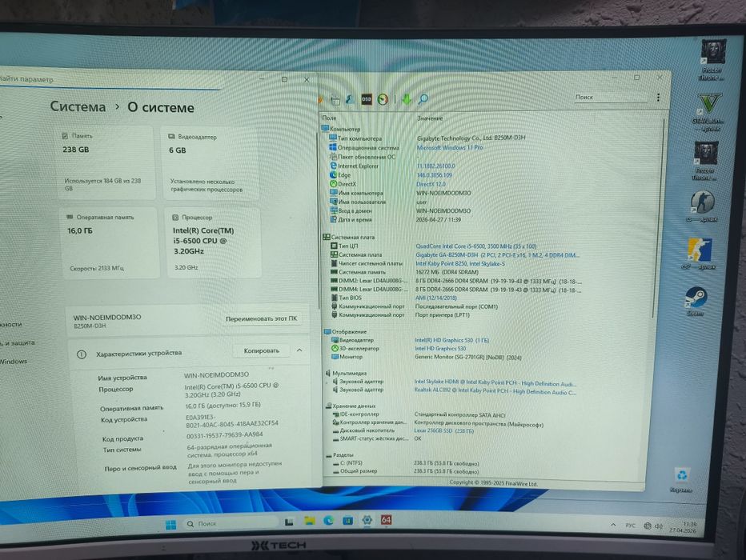Open the Память 238 GB card
746x560 pixels.
pyautogui.click(x=106, y=162)
